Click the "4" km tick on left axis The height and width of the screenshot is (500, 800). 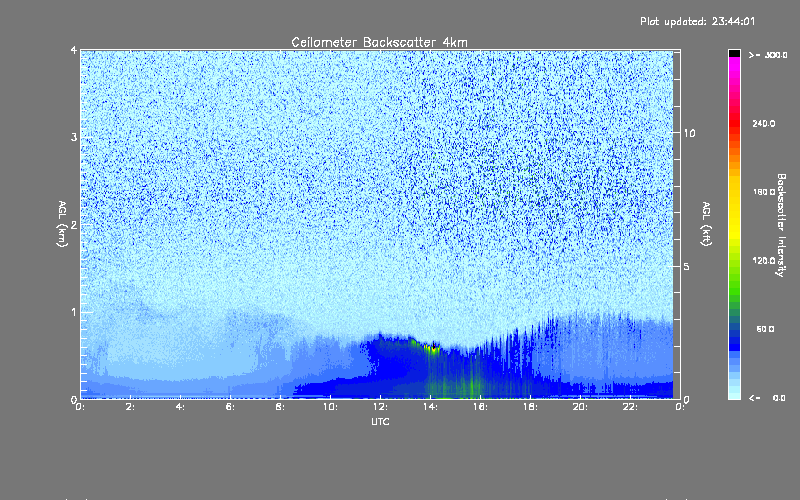coord(74,50)
